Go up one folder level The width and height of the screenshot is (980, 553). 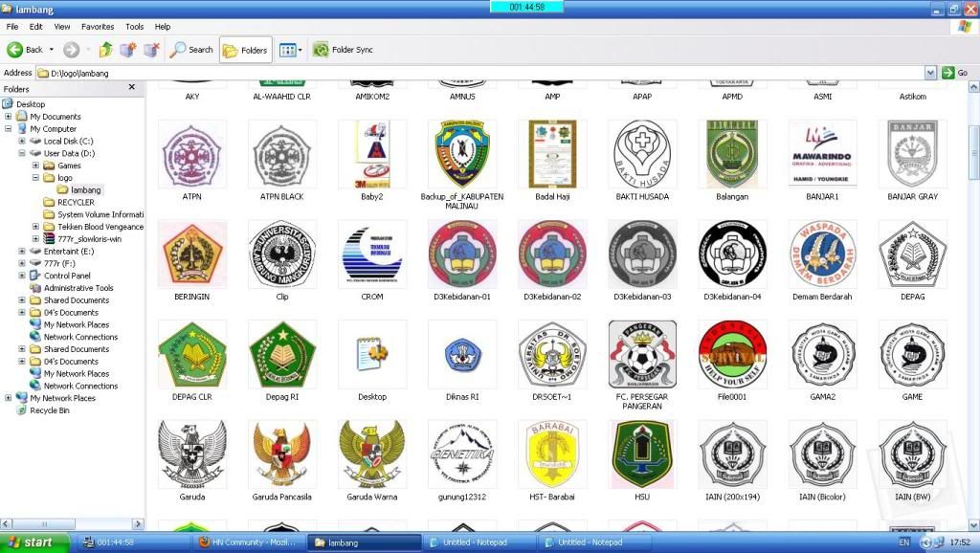106,50
